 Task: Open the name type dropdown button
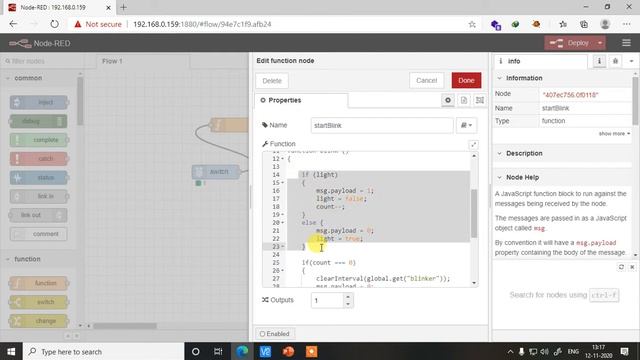pyautogui.click(x=467, y=125)
